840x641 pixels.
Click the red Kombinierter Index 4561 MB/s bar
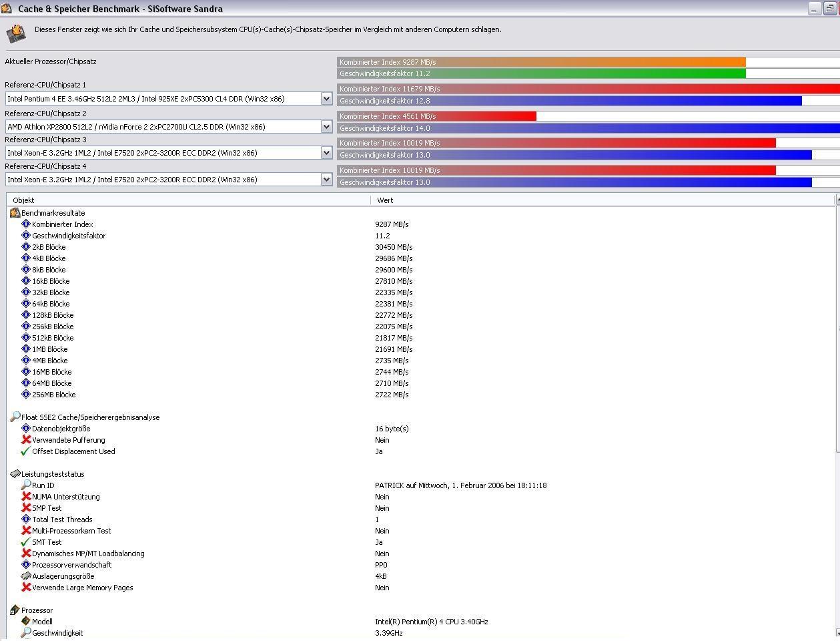436,116
